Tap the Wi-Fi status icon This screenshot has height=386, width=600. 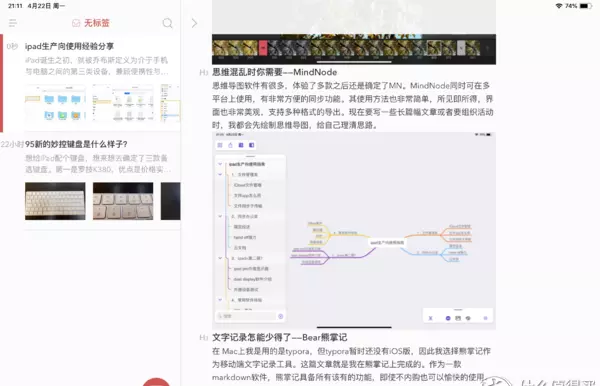[559, 6]
